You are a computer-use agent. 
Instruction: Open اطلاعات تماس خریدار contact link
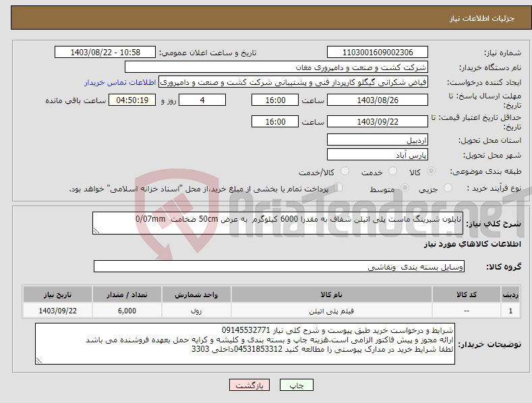point(120,82)
